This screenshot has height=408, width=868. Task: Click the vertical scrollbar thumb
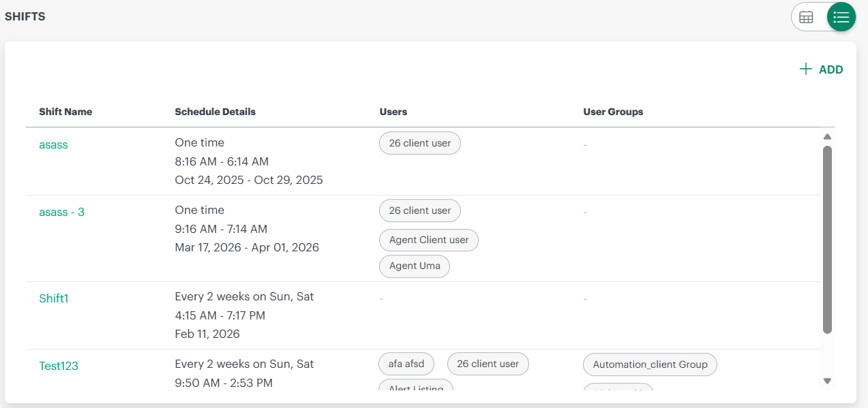pyautogui.click(x=827, y=238)
